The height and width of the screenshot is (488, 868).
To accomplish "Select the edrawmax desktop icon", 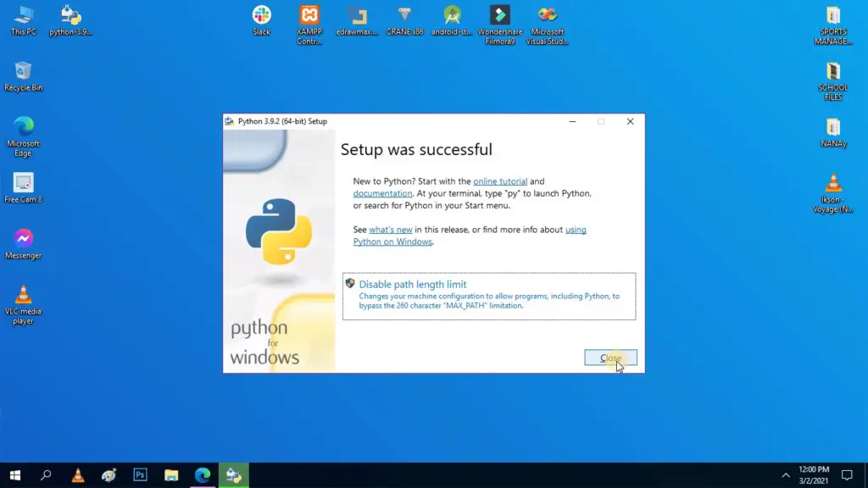I will tap(357, 20).
